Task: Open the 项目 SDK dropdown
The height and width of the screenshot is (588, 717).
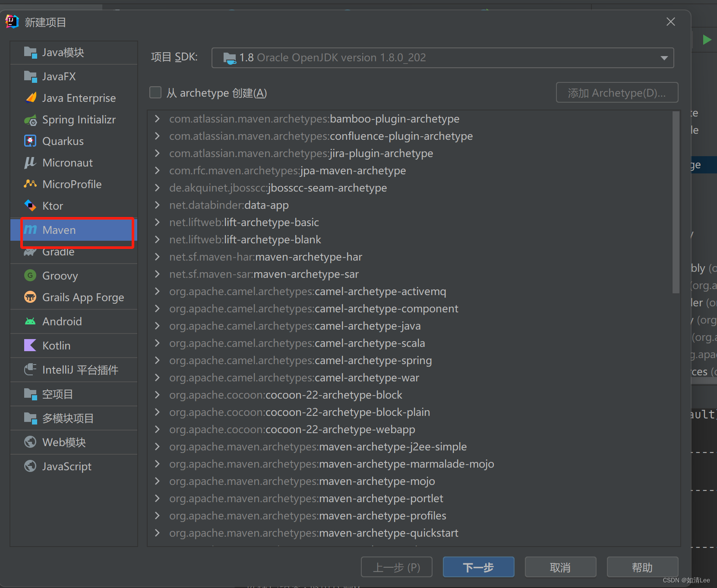Action: click(x=442, y=58)
